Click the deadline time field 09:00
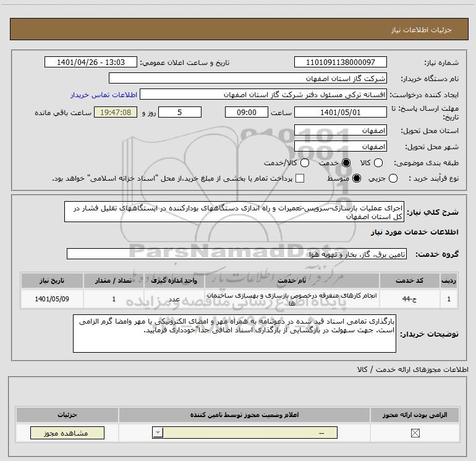Image resolution: width=476 pixels, height=461 pixels. [x=247, y=113]
